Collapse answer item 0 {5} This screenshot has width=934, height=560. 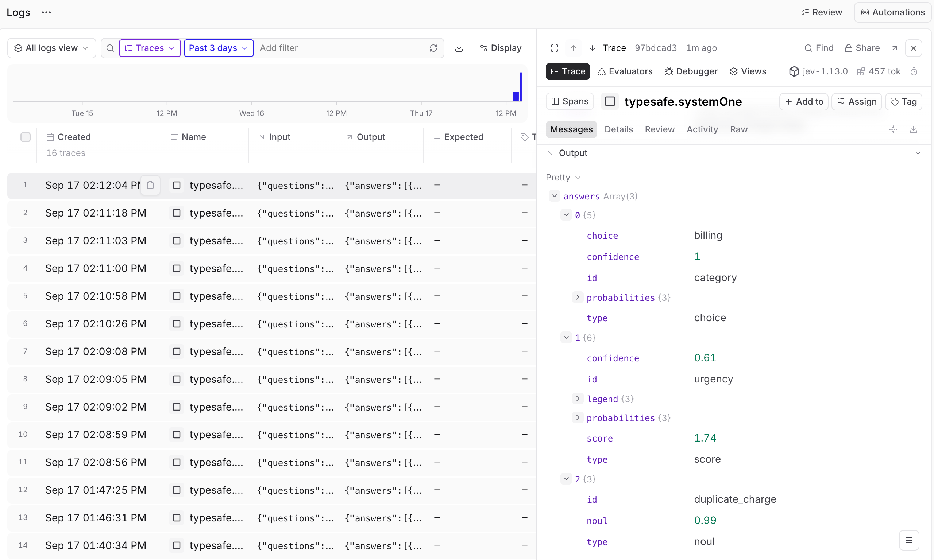[x=566, y=215]
